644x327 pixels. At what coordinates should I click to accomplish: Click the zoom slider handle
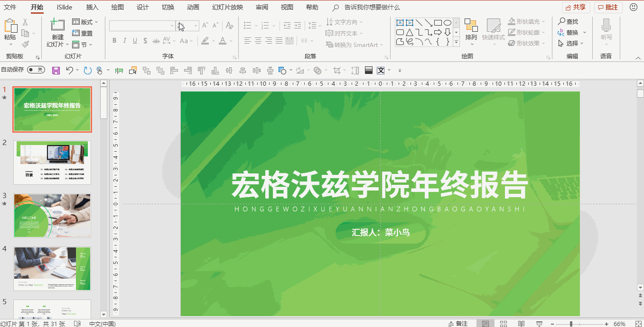tap(571, 324)
